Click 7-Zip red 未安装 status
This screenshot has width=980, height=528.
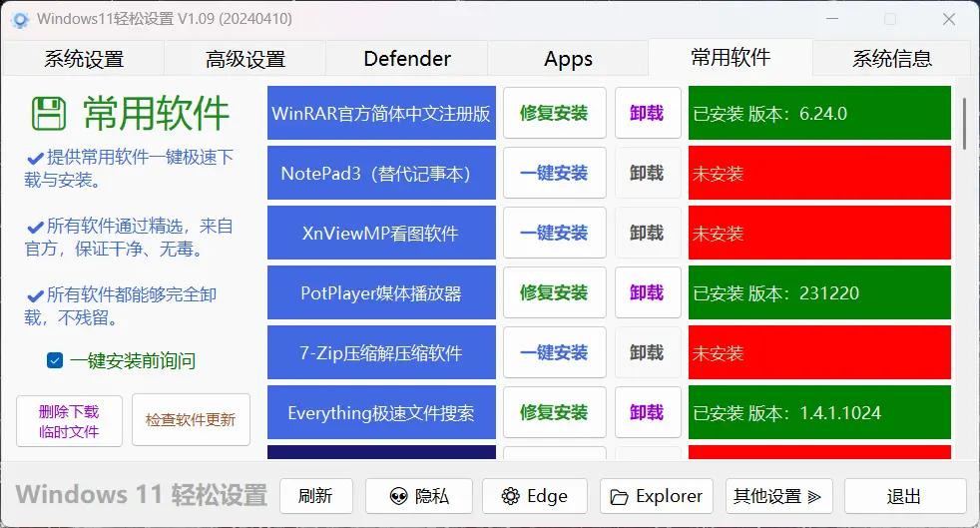(819, 353)
